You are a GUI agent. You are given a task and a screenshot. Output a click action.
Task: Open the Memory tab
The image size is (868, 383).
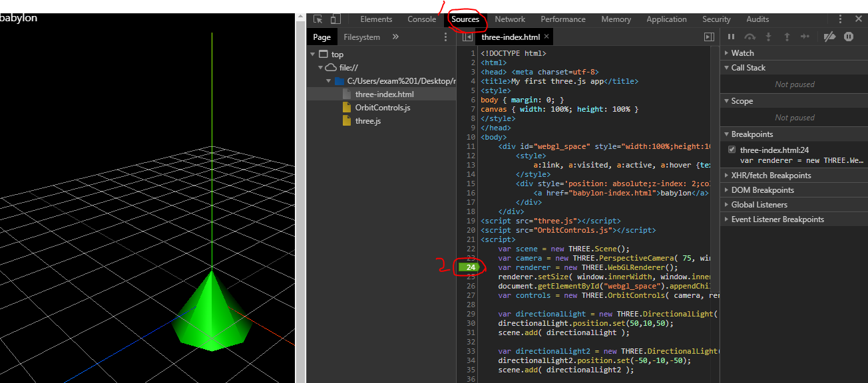tap(616, 19)
